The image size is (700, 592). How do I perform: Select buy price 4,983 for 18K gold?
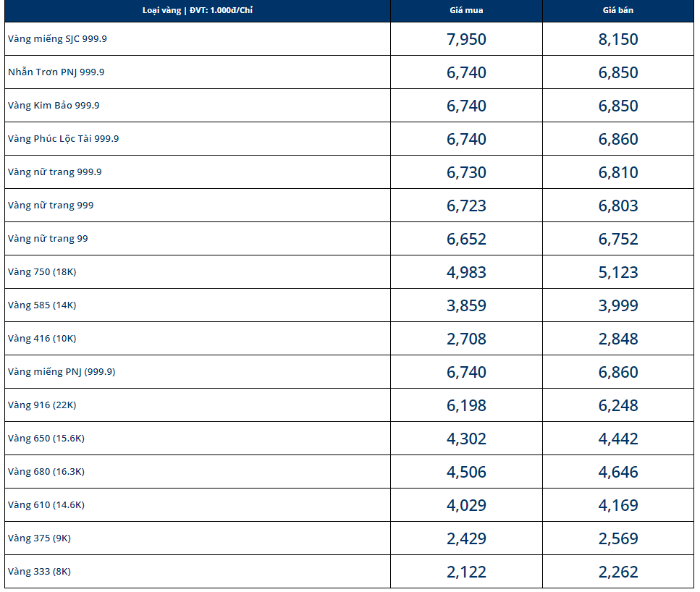click(466, 272)
